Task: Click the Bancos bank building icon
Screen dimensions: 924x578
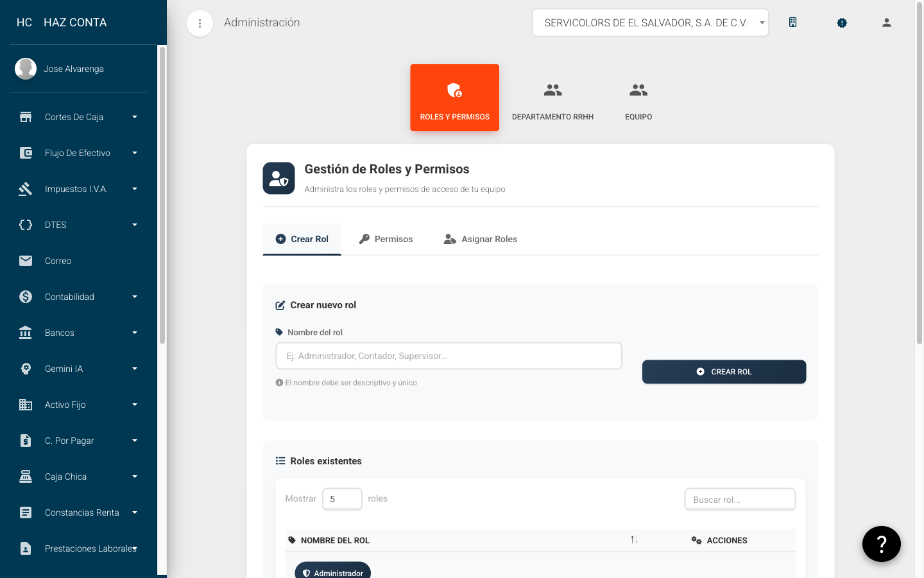Action: 26,333
